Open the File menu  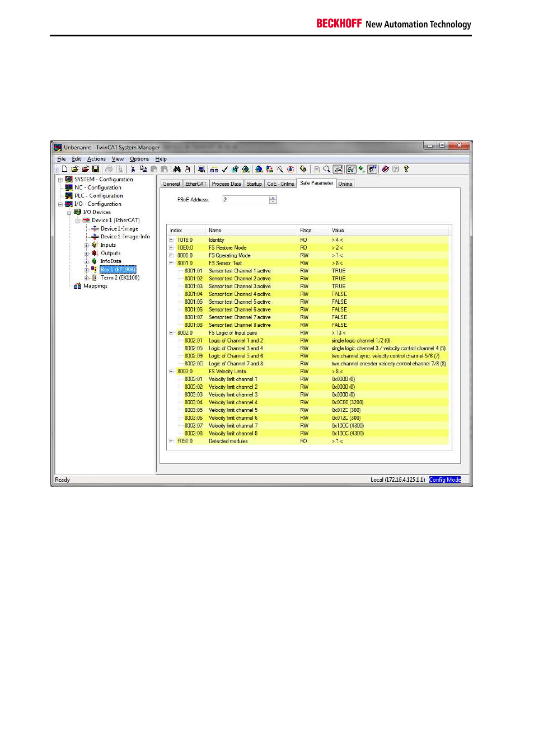(x=62, y=159)
